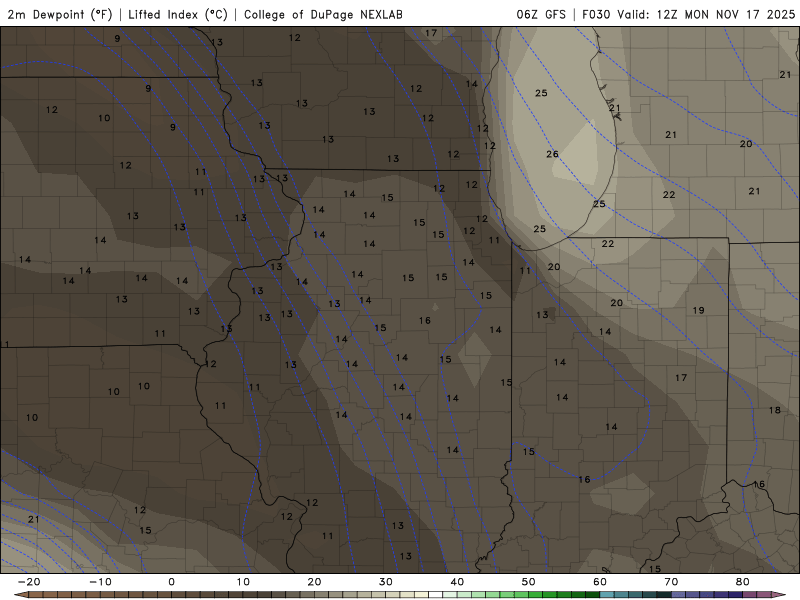Click the '-20' label on the color scale
This screenshot has width=800, height=600.
pos(29,582)
